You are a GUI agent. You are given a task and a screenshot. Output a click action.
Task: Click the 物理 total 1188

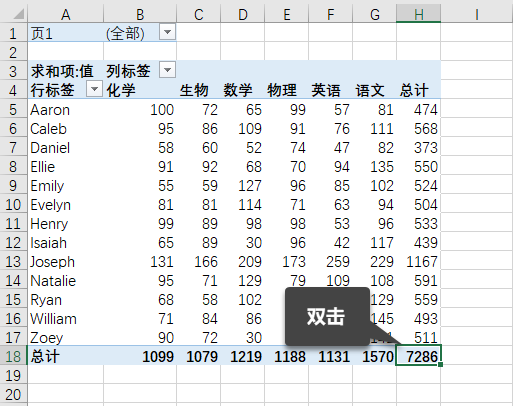286,356
